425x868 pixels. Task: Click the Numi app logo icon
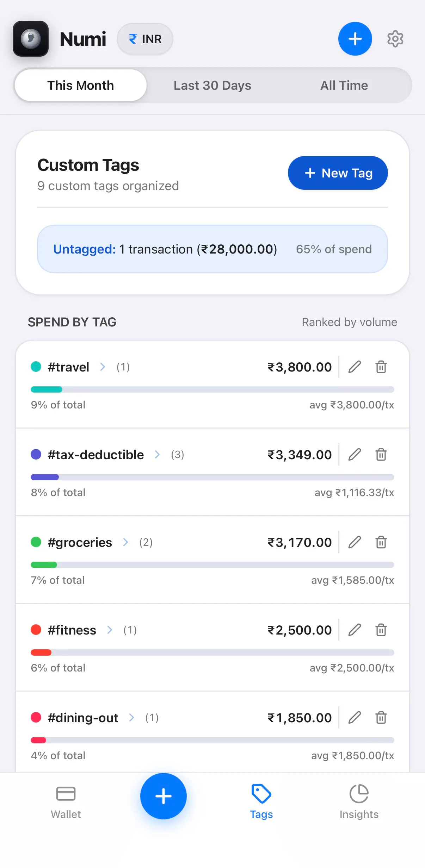click(x=31, y=39)
